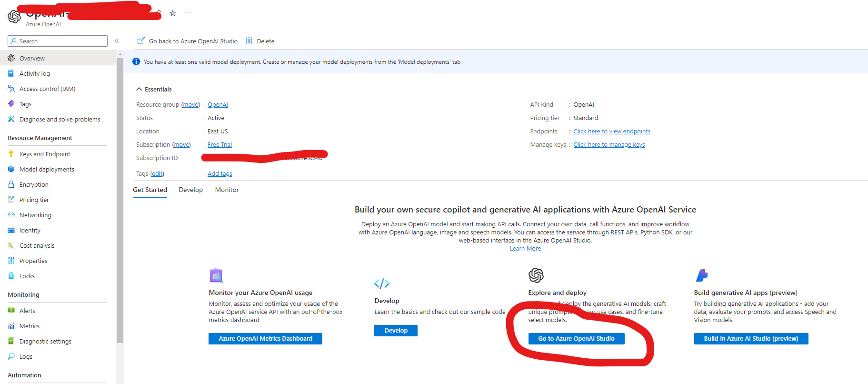Collapse the sidebar with double chevron

[x=117, y=41]
